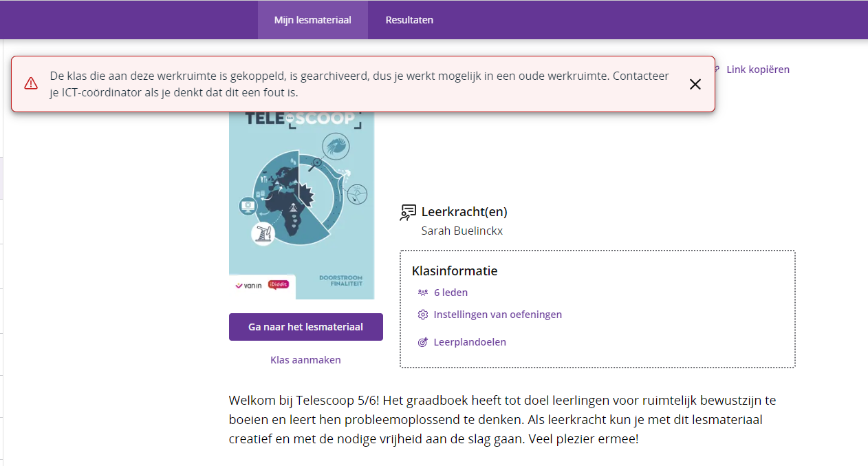This screenshot has height=466, width=868.
Task: Open the Telescoop book cover thumbnail
Action: click(x=301, y=205)
